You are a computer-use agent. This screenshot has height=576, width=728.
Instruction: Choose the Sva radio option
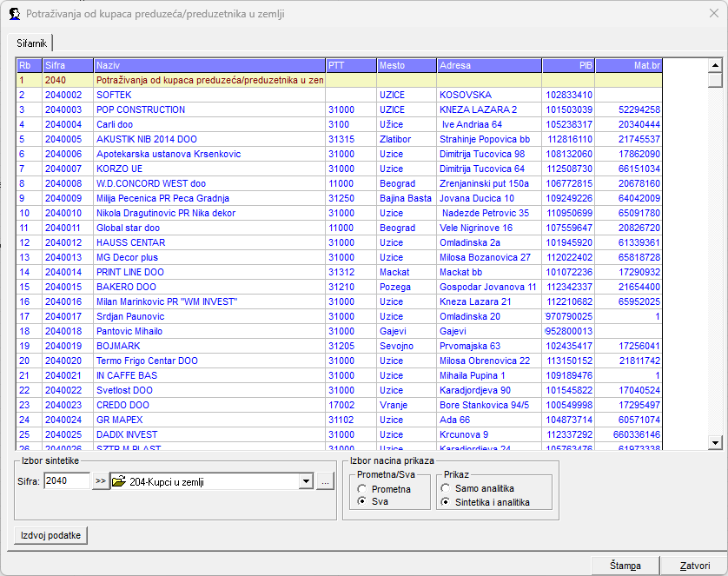tap(362, 502)
